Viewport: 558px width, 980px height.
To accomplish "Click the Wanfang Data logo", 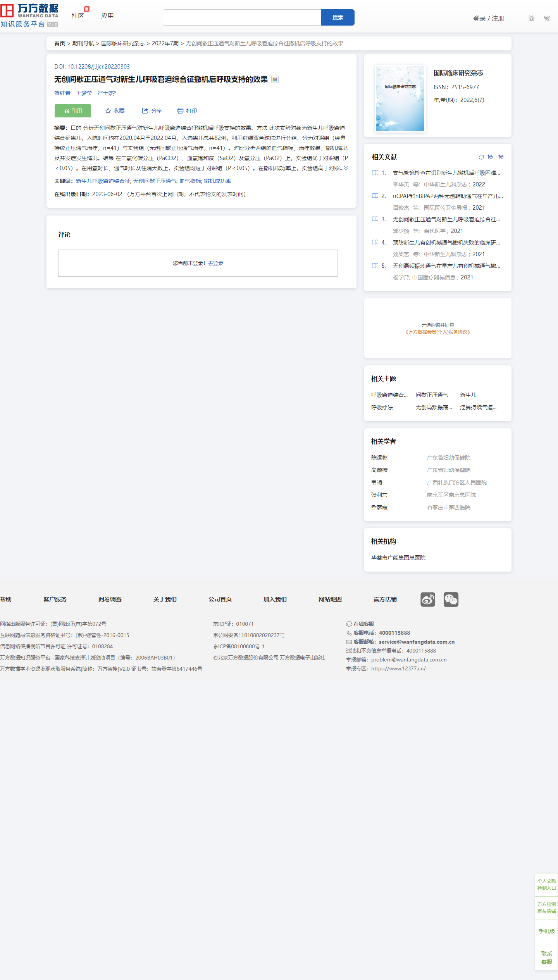I will (x=29, y=16).
